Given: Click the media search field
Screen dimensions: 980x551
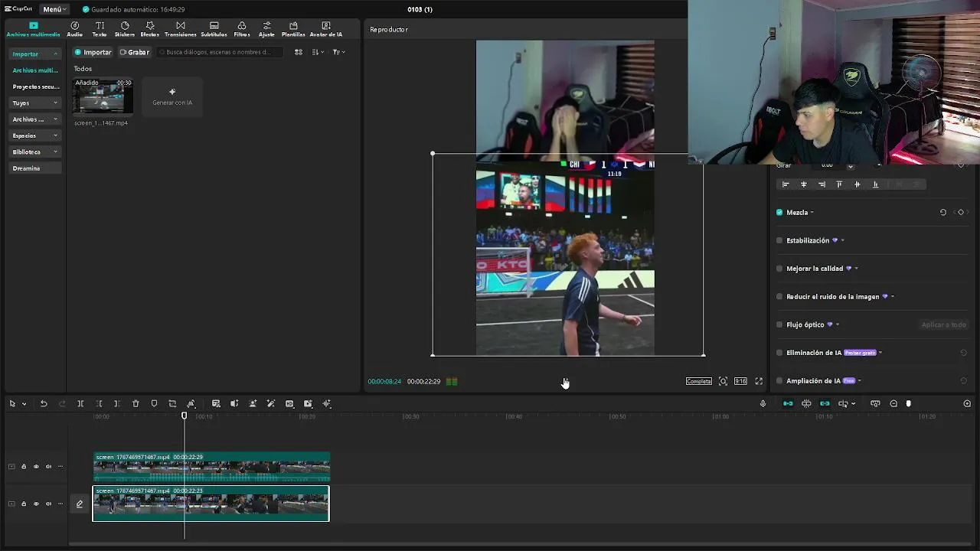Looking at the screenshot, I should pos(219,52).
